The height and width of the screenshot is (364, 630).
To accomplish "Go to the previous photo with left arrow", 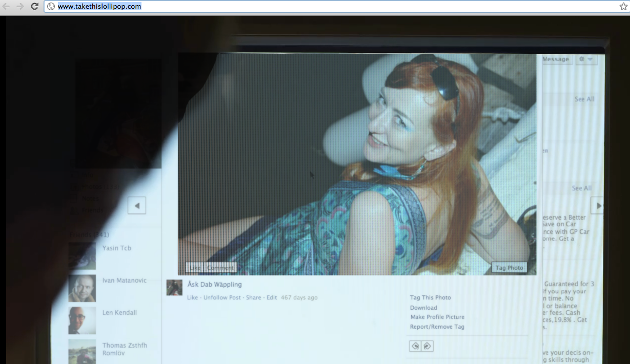I will coord(137,205).
